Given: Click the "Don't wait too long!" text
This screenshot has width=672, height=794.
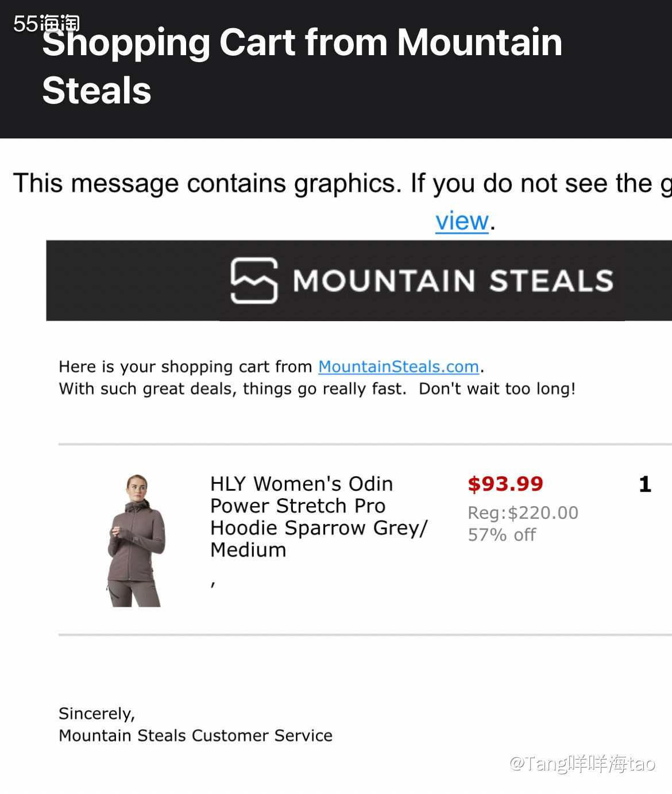Looking at the screenshot, I should pyautogui.click(x=497, y=389).
